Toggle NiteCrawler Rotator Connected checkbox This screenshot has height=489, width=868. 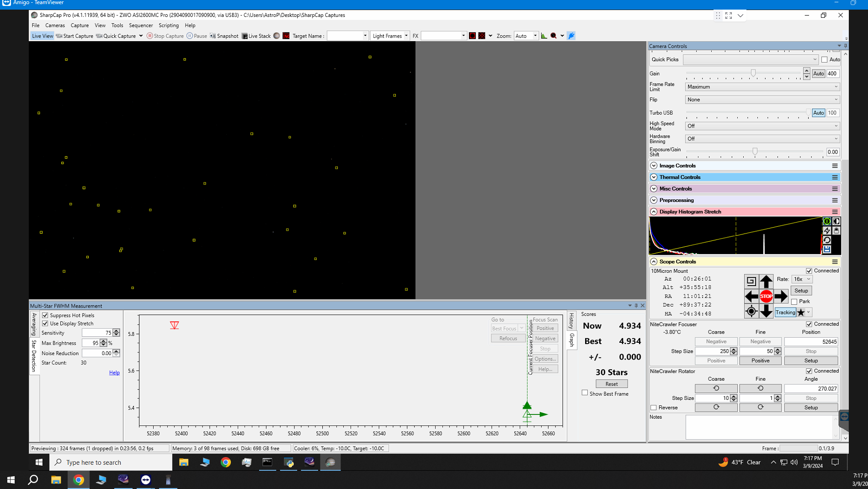tap(809, 371)
